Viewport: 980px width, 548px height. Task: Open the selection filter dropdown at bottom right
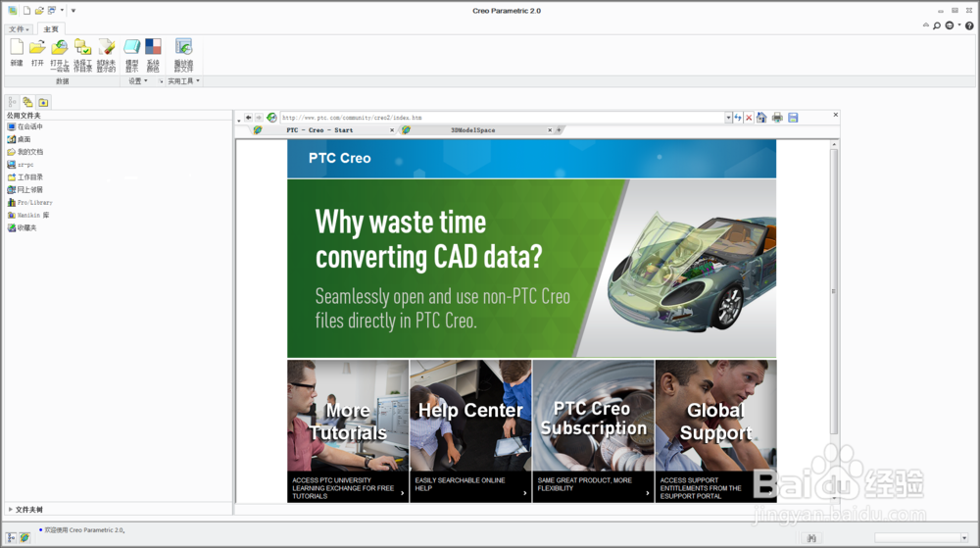coord(964,538)
